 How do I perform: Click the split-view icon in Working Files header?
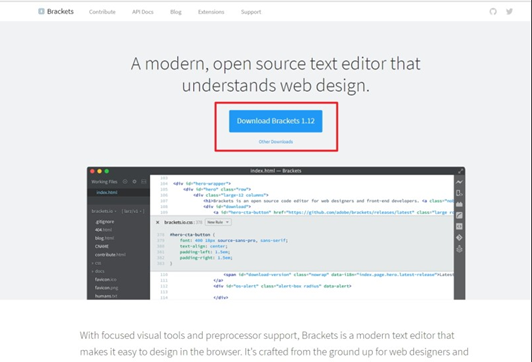[144, 182]
